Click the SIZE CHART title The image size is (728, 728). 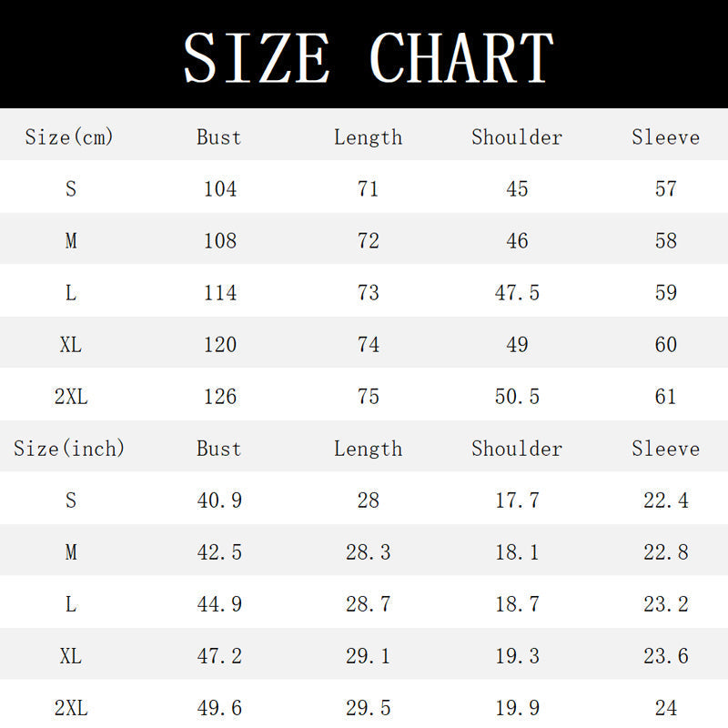369,57
